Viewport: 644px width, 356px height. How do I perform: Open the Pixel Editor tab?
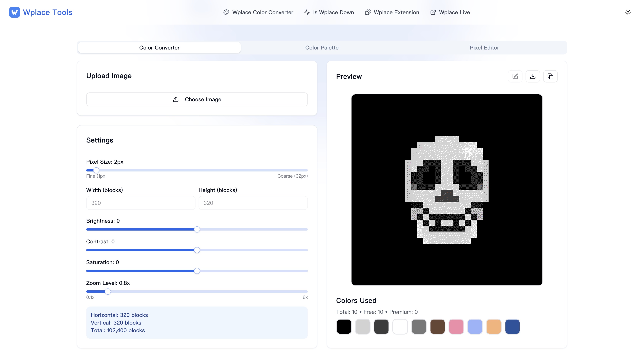click(x=484, y=48)
